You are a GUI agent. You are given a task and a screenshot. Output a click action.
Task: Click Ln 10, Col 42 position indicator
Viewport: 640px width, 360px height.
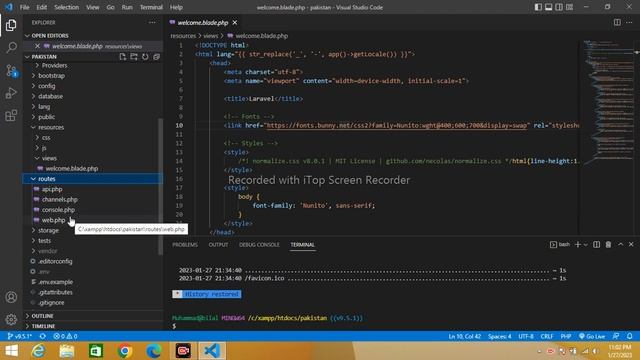[464, 336]
